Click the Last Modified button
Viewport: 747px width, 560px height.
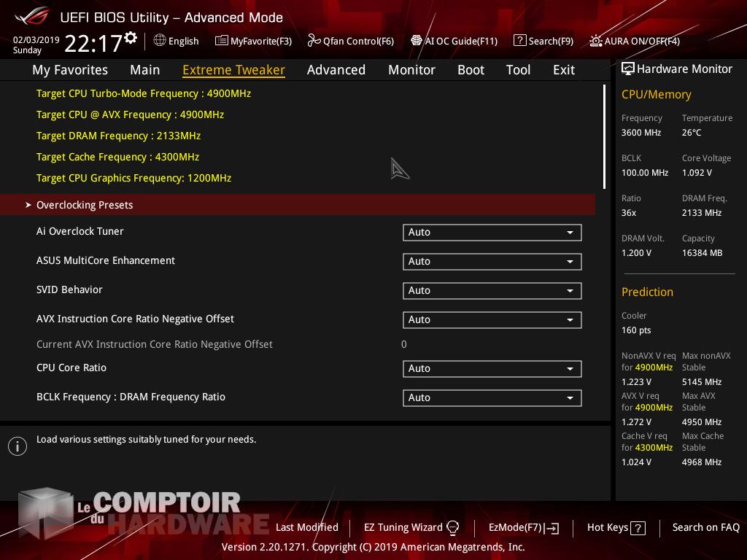click(306, 527)
